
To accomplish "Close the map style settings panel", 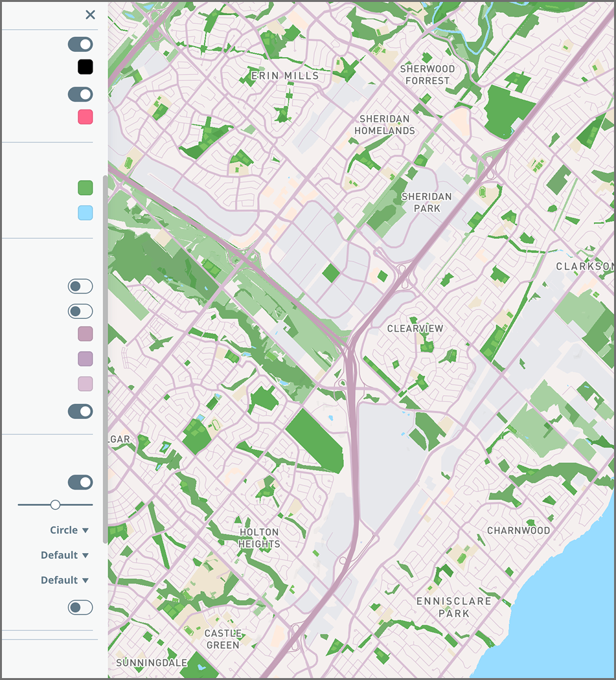I will coord(90,15).
